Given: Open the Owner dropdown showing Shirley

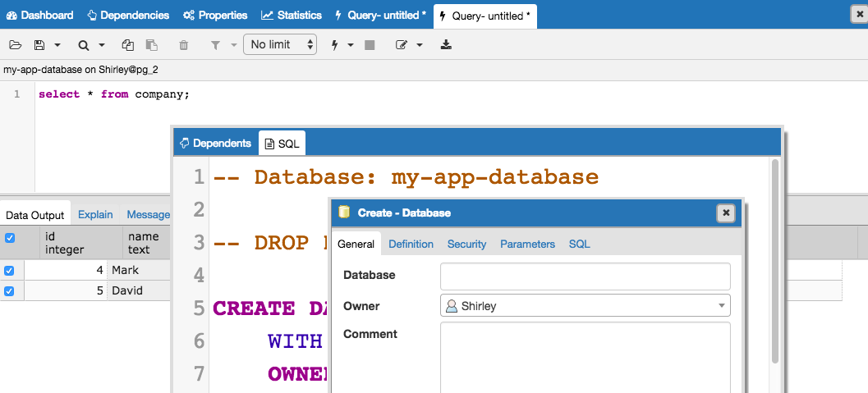Looking at the screenshot, I should [585, 306].
